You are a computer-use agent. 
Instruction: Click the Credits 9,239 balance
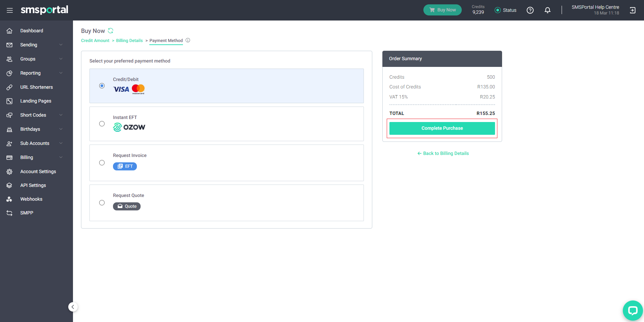click(x=478, y=10)
